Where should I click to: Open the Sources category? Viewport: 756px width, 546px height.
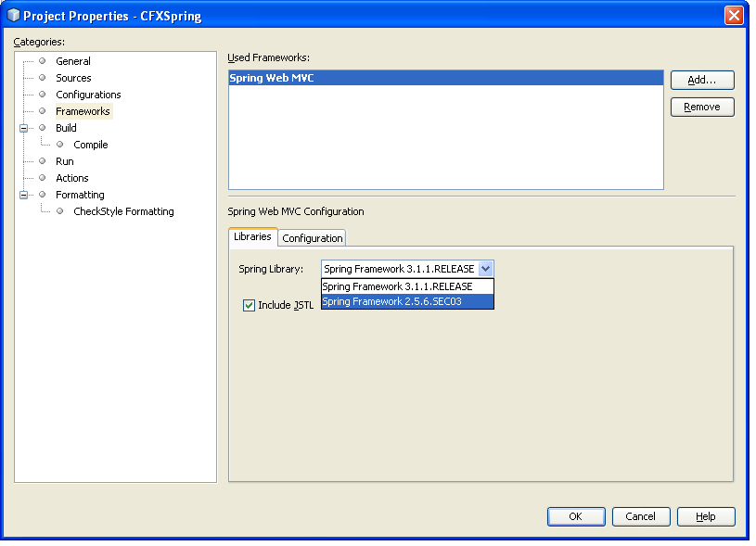[73, 78]
